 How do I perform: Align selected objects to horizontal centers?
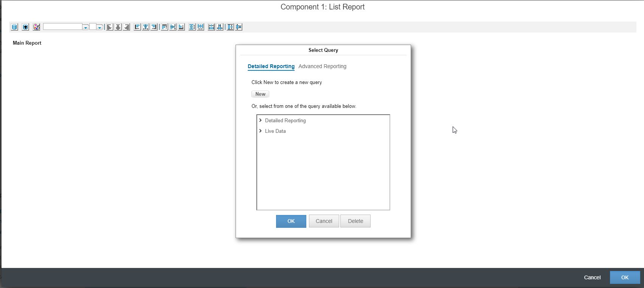(x=146, y=27)
